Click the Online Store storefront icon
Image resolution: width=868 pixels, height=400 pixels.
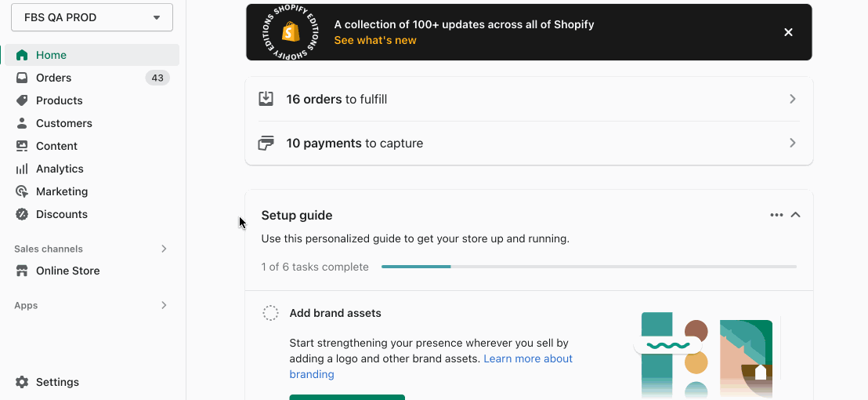[x=22, y=271]
